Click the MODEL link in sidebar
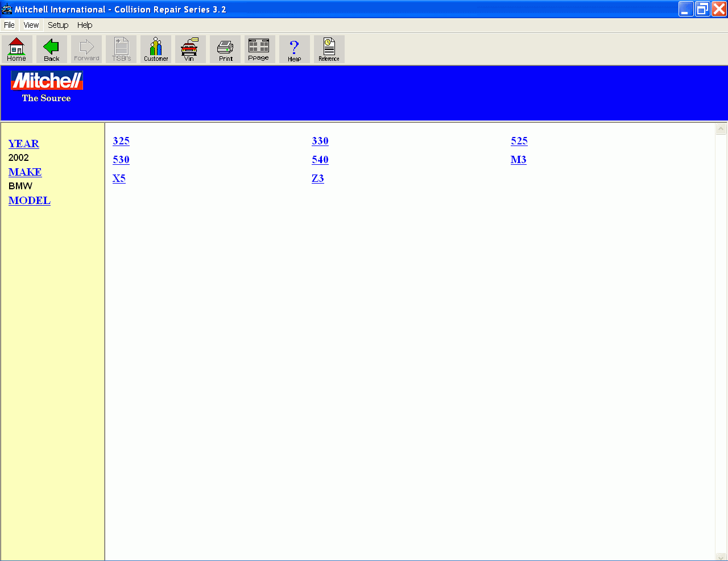 (30, 201)
